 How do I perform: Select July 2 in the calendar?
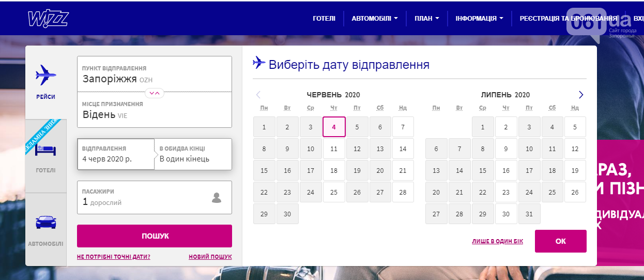point(506,127)
